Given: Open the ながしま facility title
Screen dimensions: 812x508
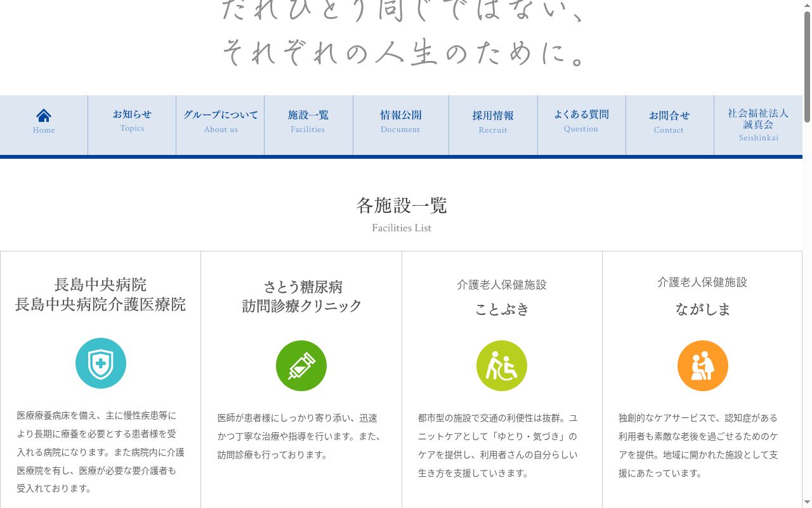Looking at the screenshot, I should (x=703, y=309).
